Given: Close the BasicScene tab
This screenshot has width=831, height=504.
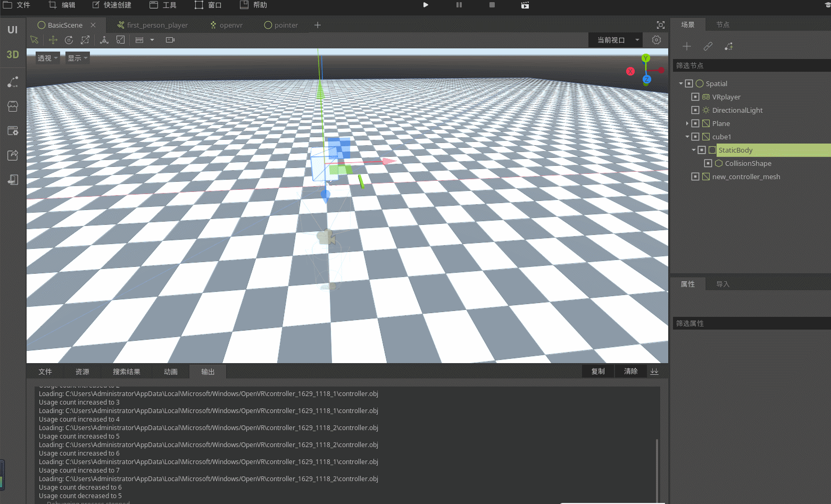Looking at the screenshot, I should point(93,25).
